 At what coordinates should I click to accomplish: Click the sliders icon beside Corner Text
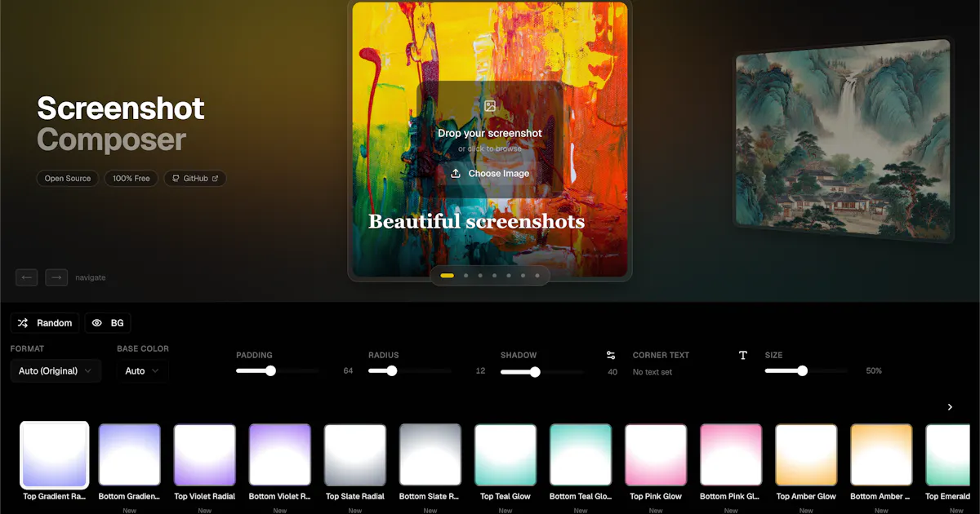pyautogui.click(x=611, y=355)
